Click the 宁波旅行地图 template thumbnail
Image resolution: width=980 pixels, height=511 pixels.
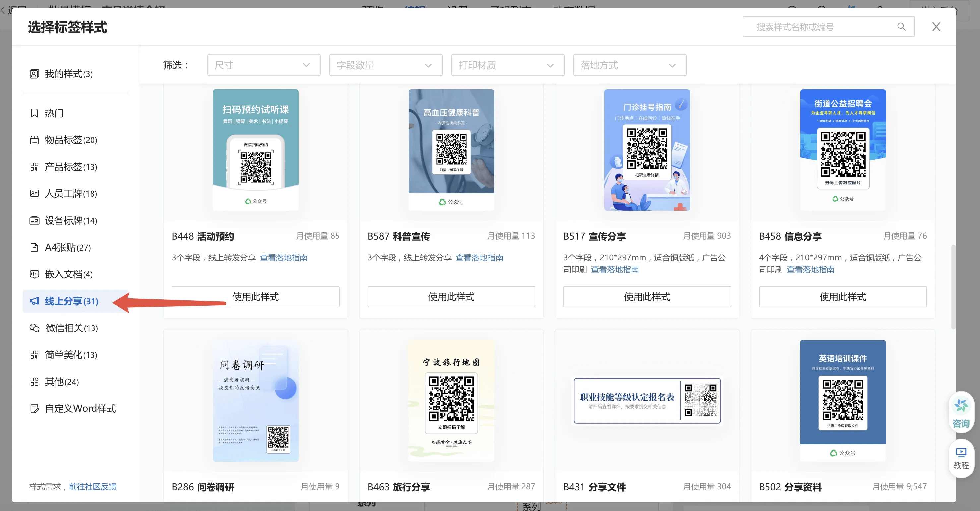(451, 401)
